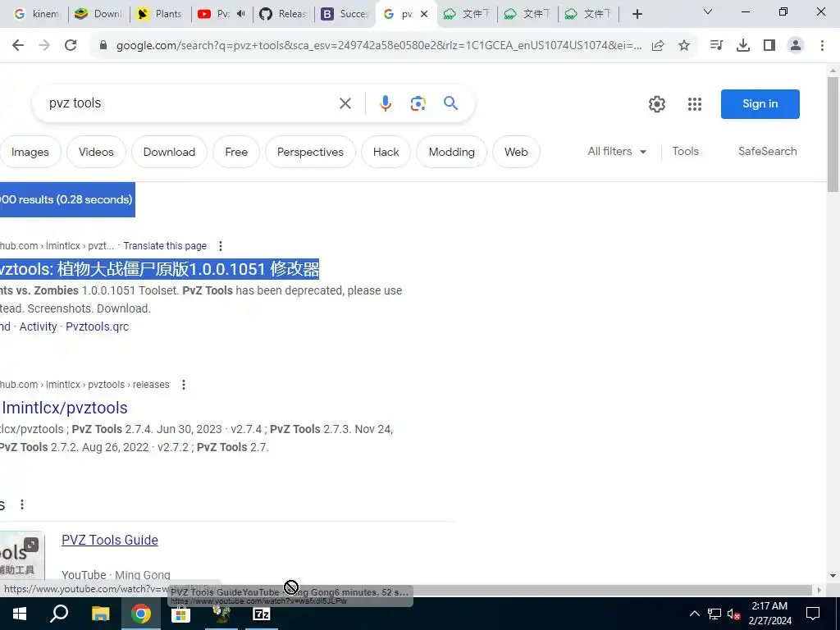Screen dimensions: 840x630
Task: Switch to the Succe tab
Action: coord(345,14)
